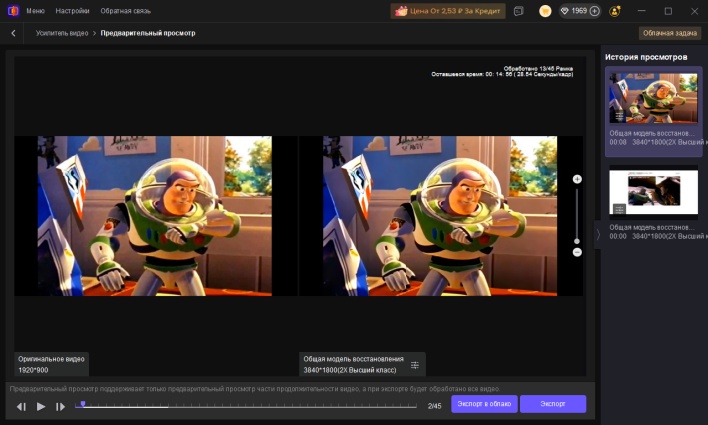Screen dimensions: 708x425
Task: Click the settings icon on first thumbnail
Action: tap(619, 116)
